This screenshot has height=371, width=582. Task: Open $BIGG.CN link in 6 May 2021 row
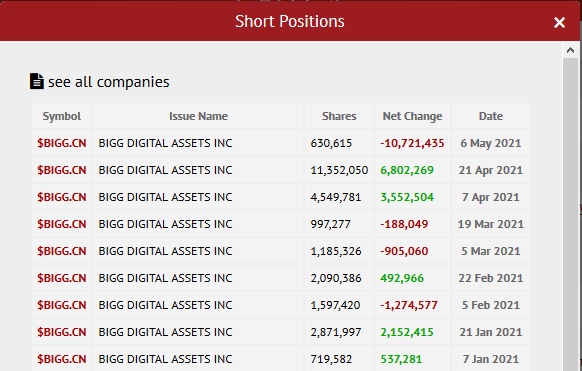coord(62,143)
